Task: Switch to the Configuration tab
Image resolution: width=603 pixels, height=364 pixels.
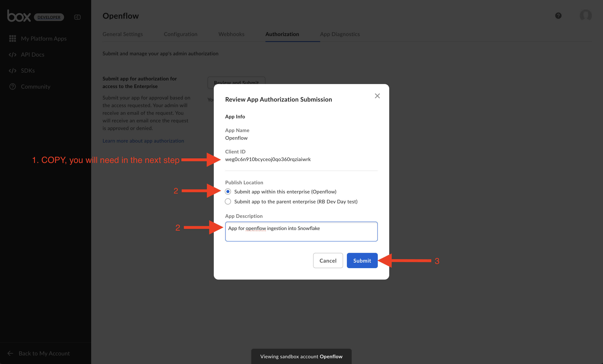Action: coord(180,34)
